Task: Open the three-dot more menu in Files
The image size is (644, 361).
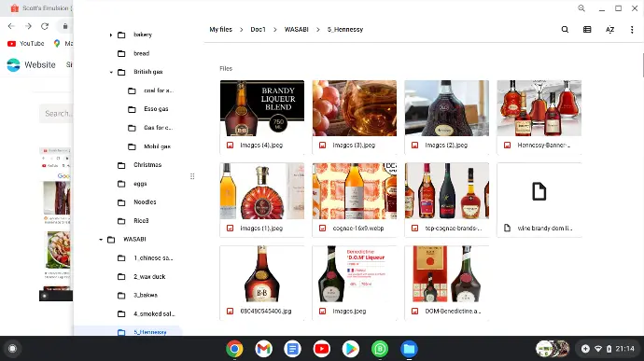Action: click(x=632, y=30)
